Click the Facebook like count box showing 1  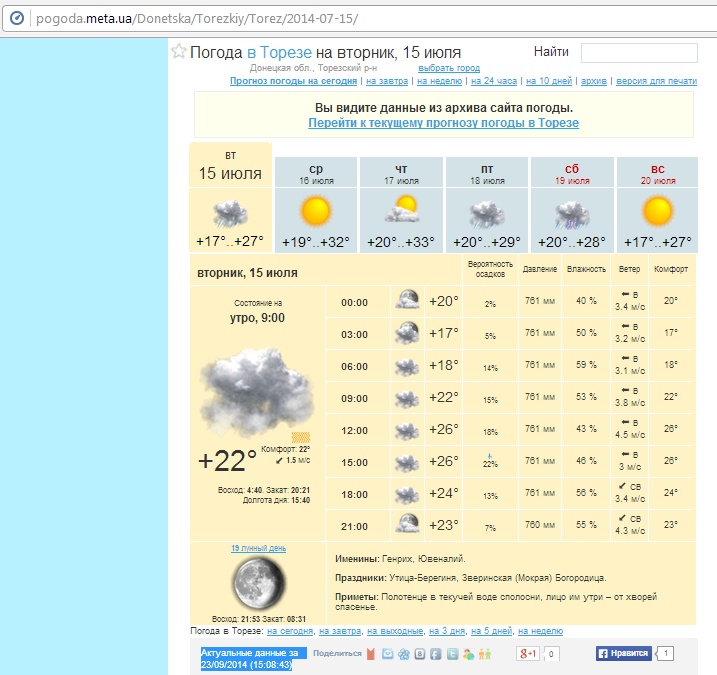tap(665, 654)
